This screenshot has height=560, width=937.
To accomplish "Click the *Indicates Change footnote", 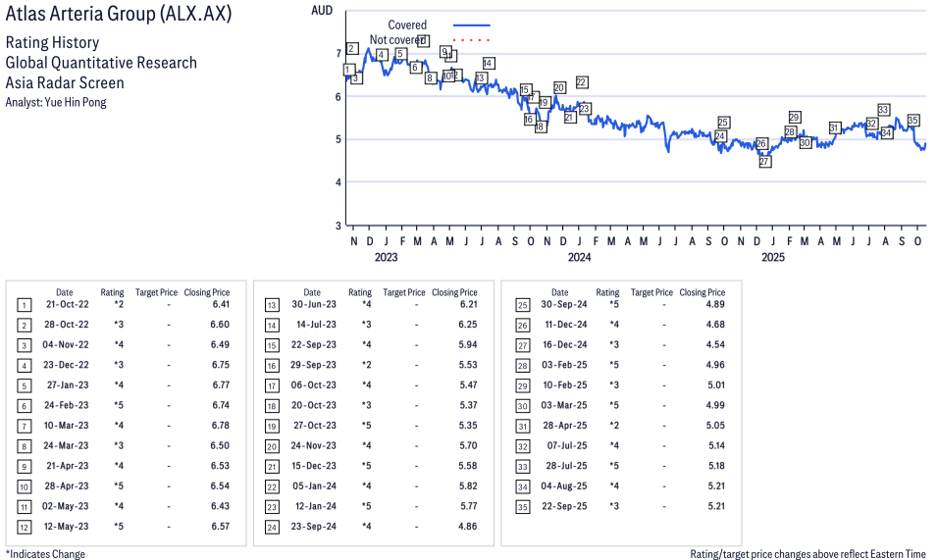I will (45, 553).
